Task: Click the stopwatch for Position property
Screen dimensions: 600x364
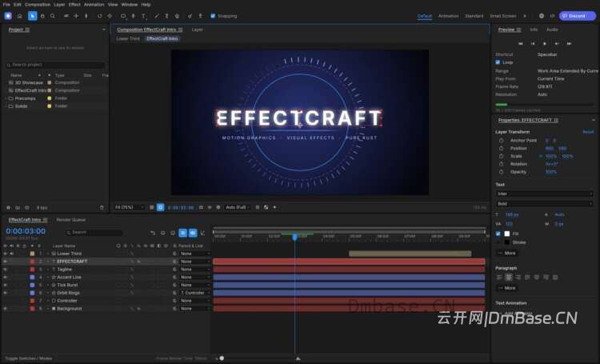Action: pos(502,148)
